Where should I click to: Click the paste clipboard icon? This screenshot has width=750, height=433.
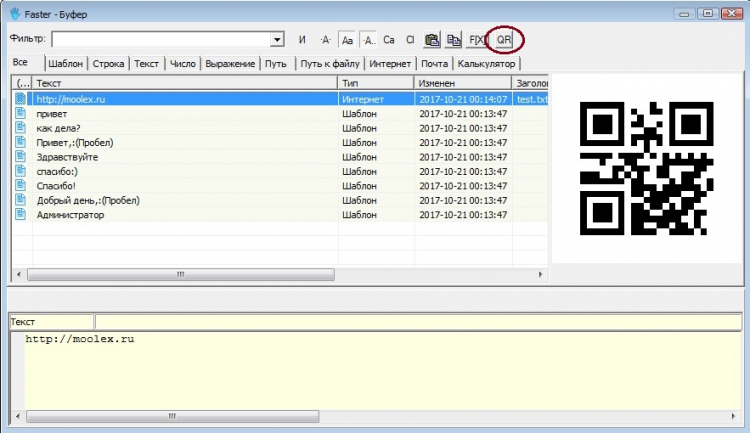432,40
